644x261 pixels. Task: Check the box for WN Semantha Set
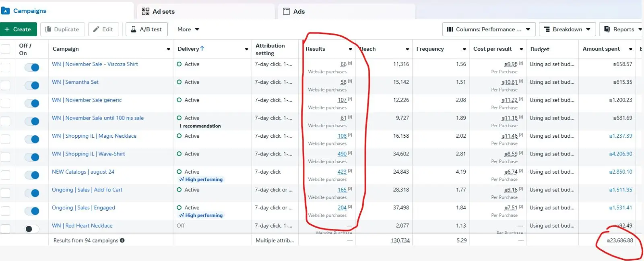6,85
